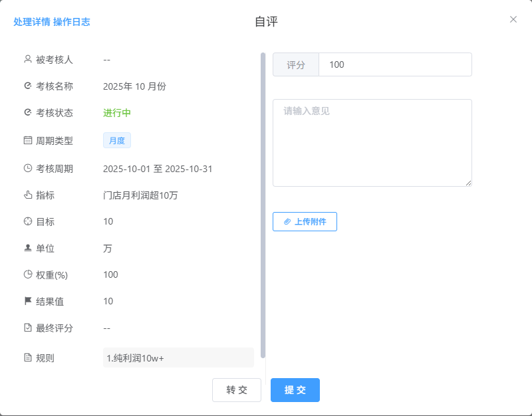Click the pointer hand icon beside 指标
This screenshot has height=416, width=532.
[x=28, y=195]
